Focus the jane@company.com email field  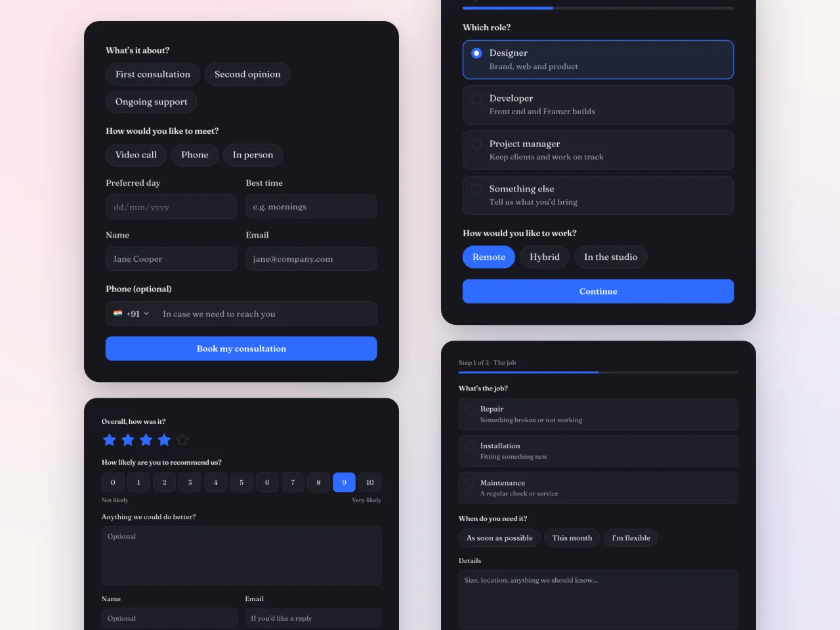pos(311,259)
